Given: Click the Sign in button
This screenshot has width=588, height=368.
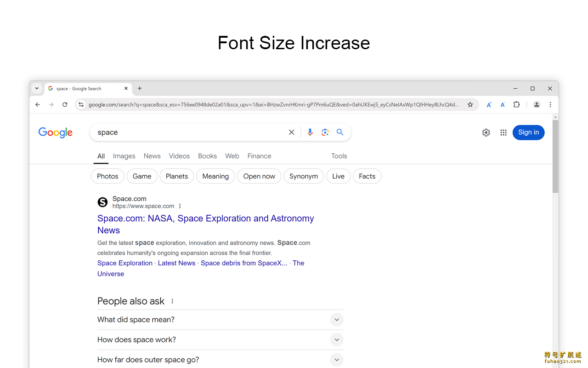Looking at the screenshot, I should pos(528,132).
